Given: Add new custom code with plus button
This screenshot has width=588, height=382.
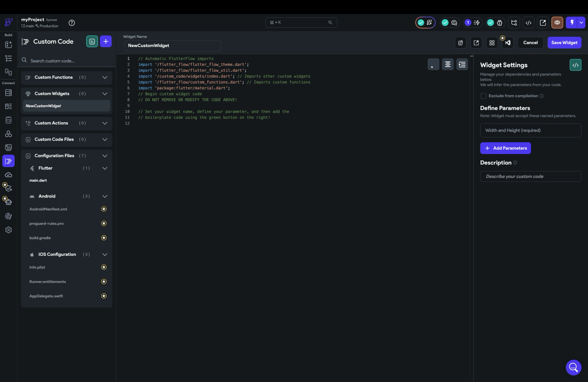Looking at the screenshot, I should 106,42.
